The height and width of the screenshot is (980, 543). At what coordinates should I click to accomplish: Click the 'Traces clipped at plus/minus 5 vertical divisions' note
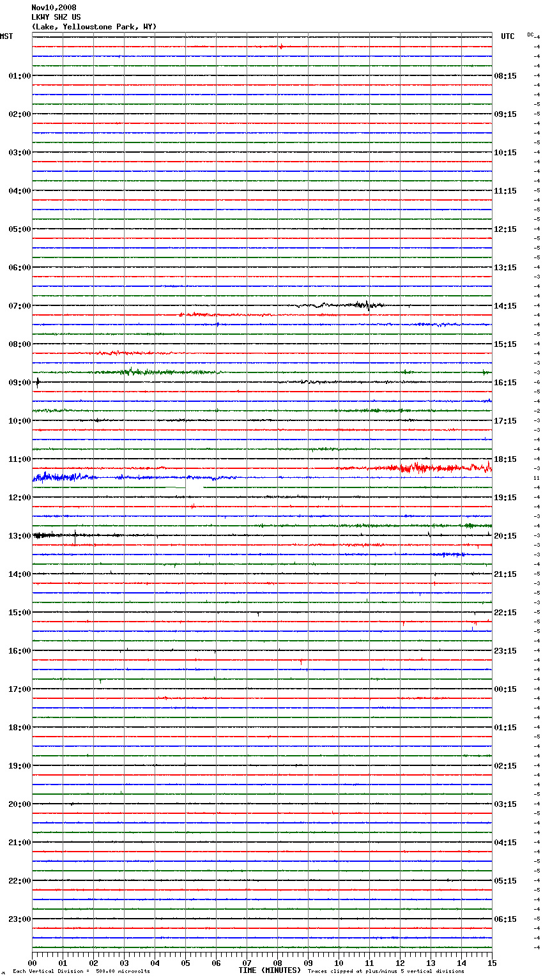point(386,972)
